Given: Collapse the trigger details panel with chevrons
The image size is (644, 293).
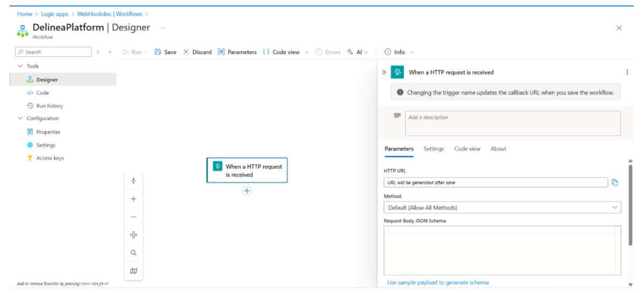Looking at the screenshot, I should point(384,72).
